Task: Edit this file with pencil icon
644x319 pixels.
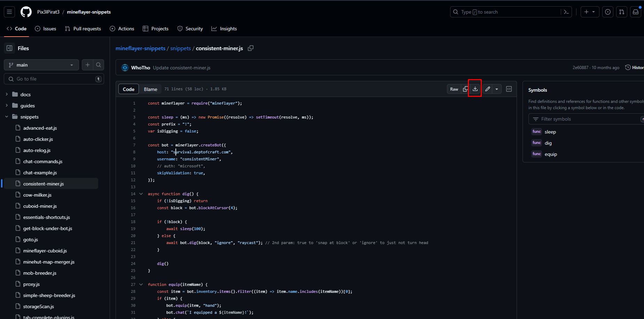Action: 488,89
